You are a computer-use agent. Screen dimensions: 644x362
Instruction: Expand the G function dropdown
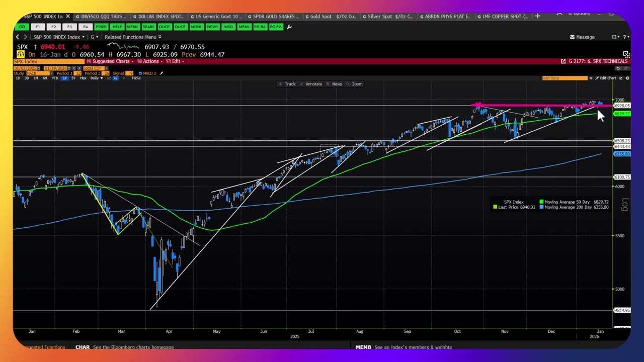(x=95, y=37)
